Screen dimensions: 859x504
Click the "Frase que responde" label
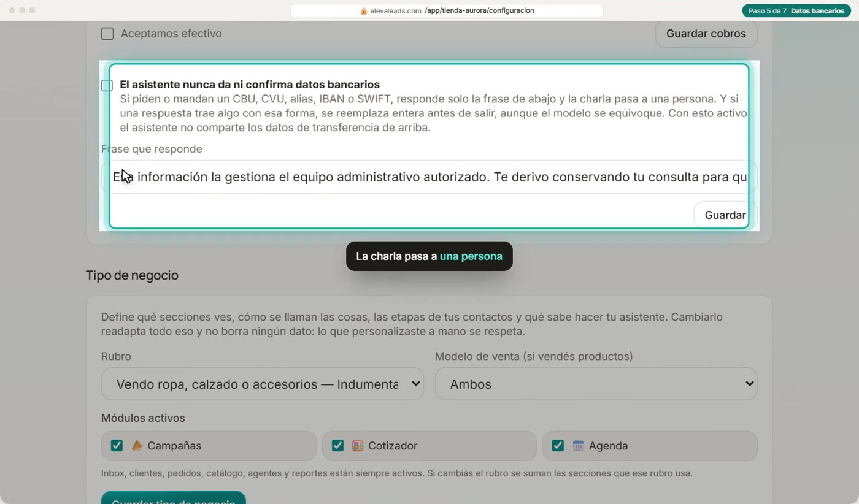[152, 149]
